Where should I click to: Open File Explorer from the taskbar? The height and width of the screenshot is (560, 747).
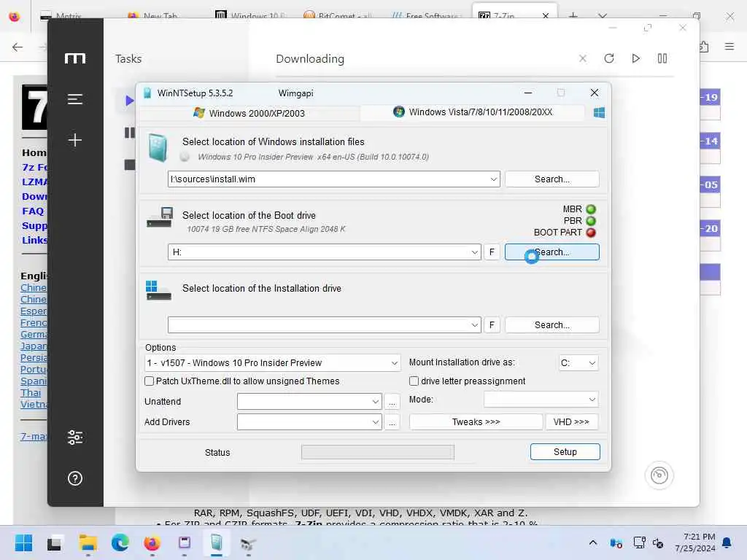pyautogui.click(x=88, y=542)
